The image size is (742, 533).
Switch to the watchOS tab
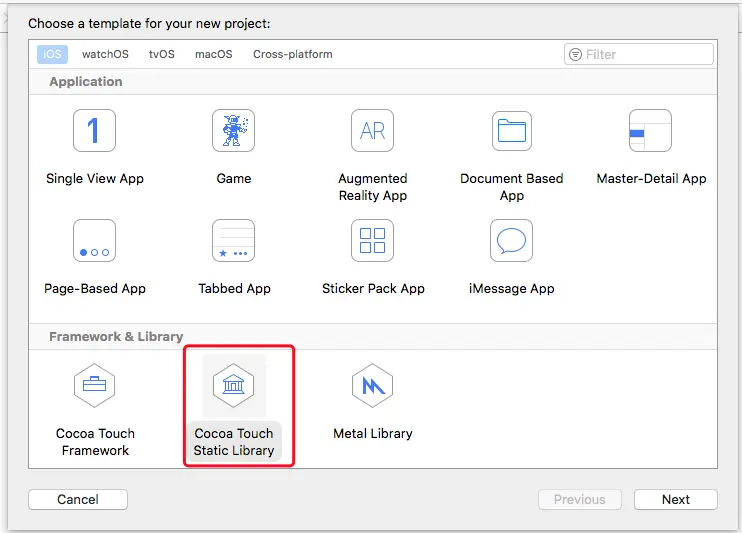tap(105, 54)
